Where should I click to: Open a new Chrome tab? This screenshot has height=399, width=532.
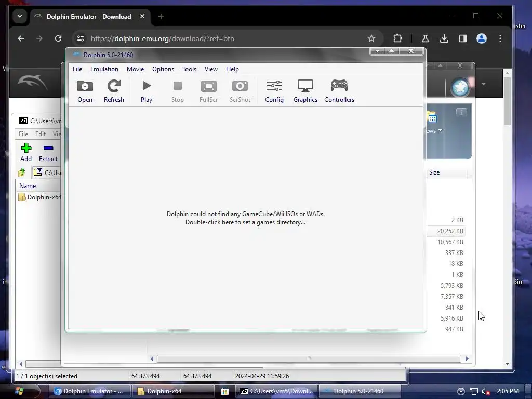click(161, 16)
